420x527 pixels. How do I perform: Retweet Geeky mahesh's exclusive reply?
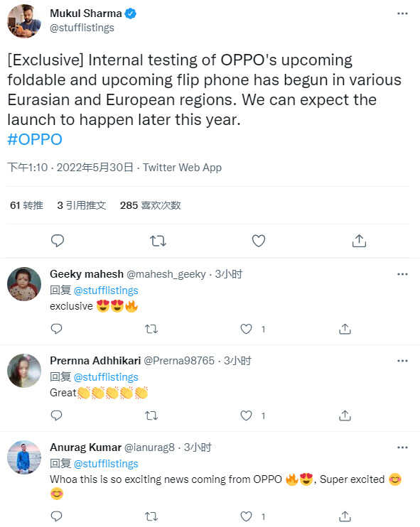[151, 329]
